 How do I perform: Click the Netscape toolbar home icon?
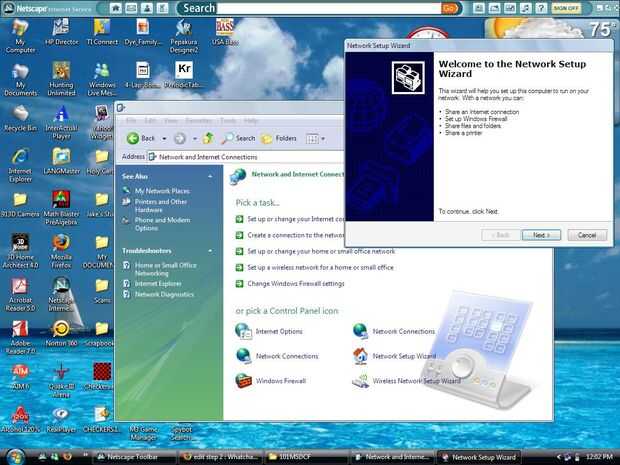[115, 8]
